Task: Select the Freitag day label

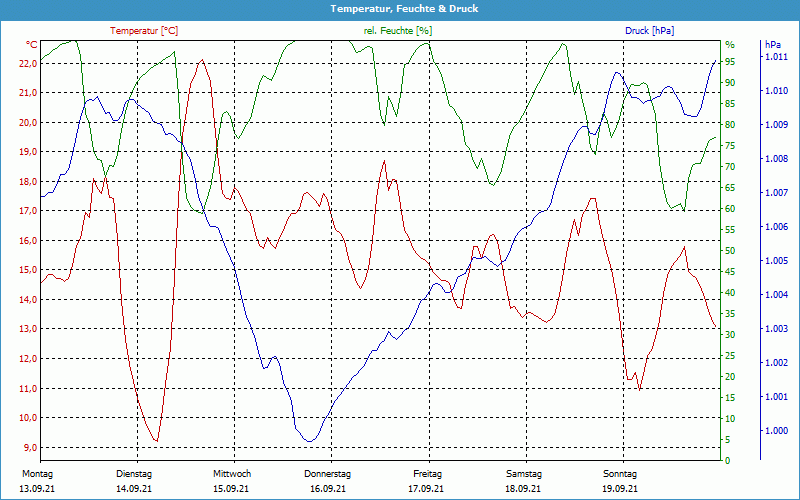Action: tap(427, 474)
